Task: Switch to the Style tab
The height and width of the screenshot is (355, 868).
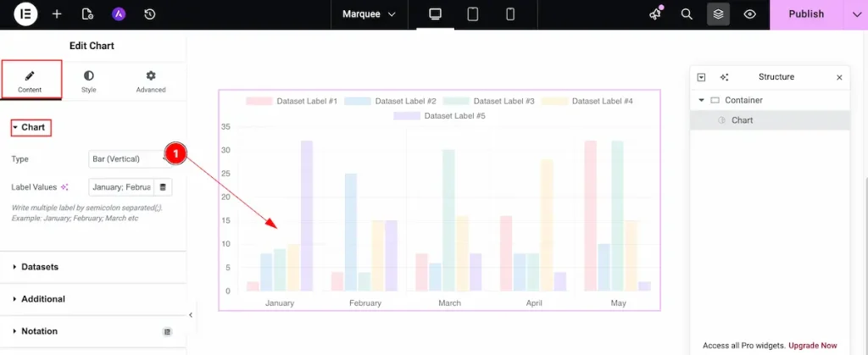Action: (89, 81)
